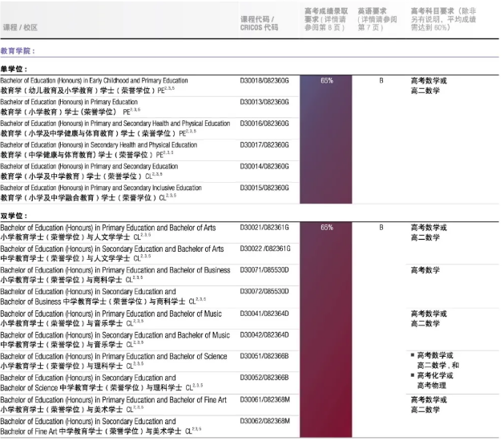504x441 pixels.
Task: Click course code D30042/082364D
Action: click(264, 334)
